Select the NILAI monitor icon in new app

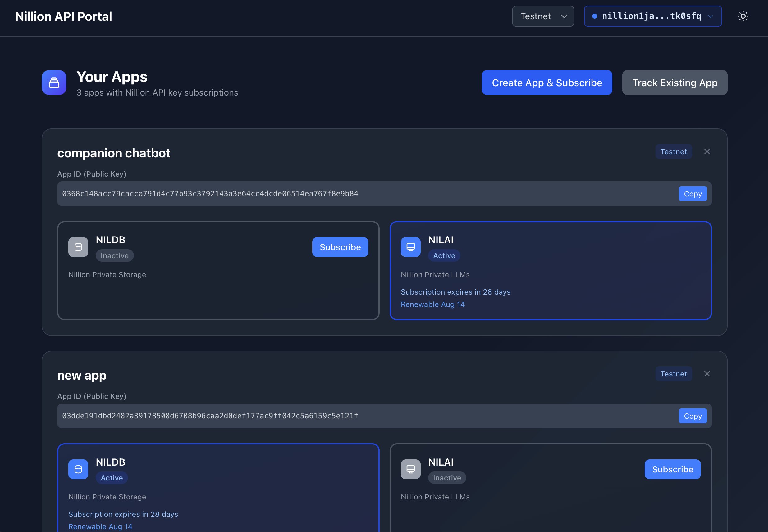tap(410, 469)
